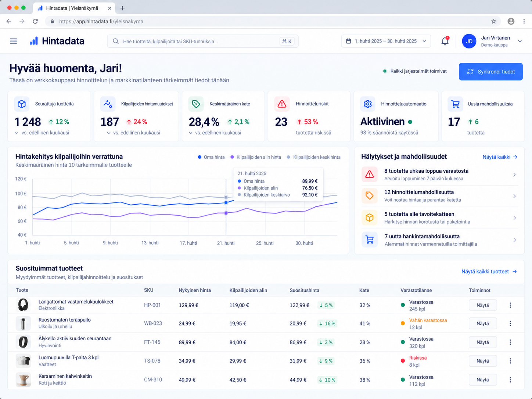The width and height of the screenshot is (532, 399).
Task: Click the 21. huhti data point on Oma hinta line
Action: click(226, 203)
